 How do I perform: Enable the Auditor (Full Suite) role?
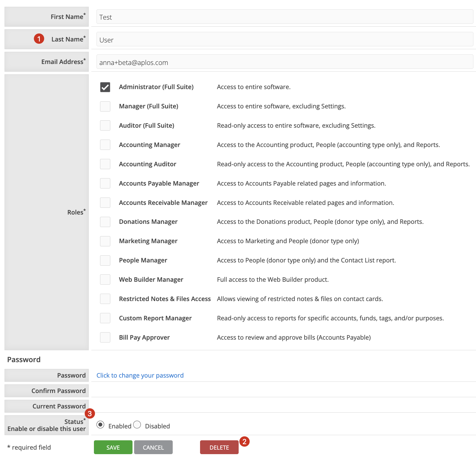click(x=105, y=125)
